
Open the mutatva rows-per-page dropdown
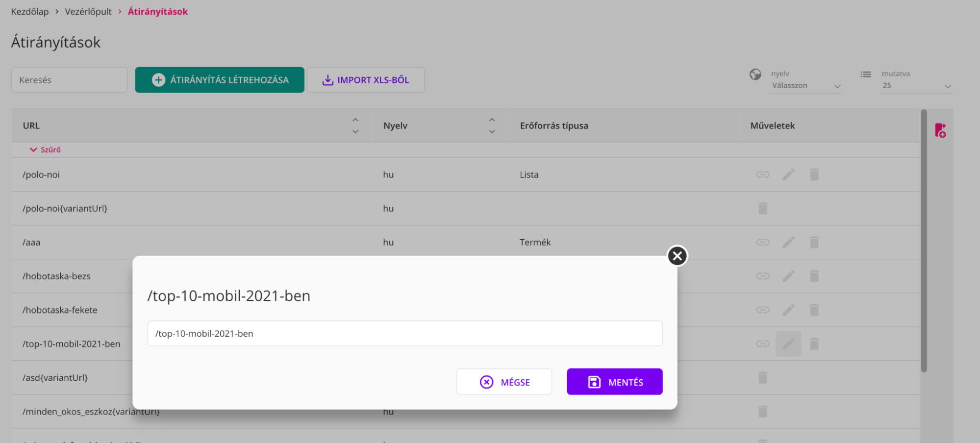click(916, 86)
